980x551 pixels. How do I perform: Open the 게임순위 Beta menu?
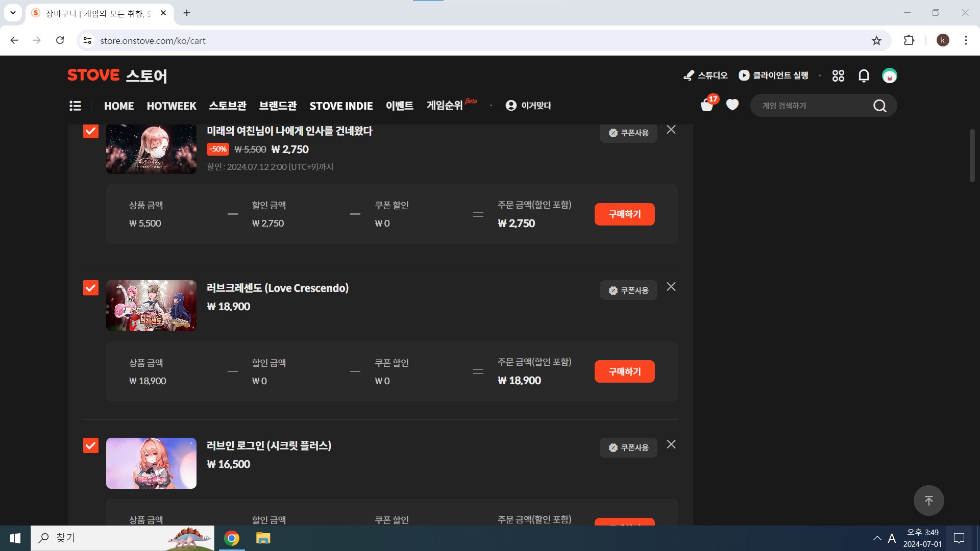click(451, 105)
